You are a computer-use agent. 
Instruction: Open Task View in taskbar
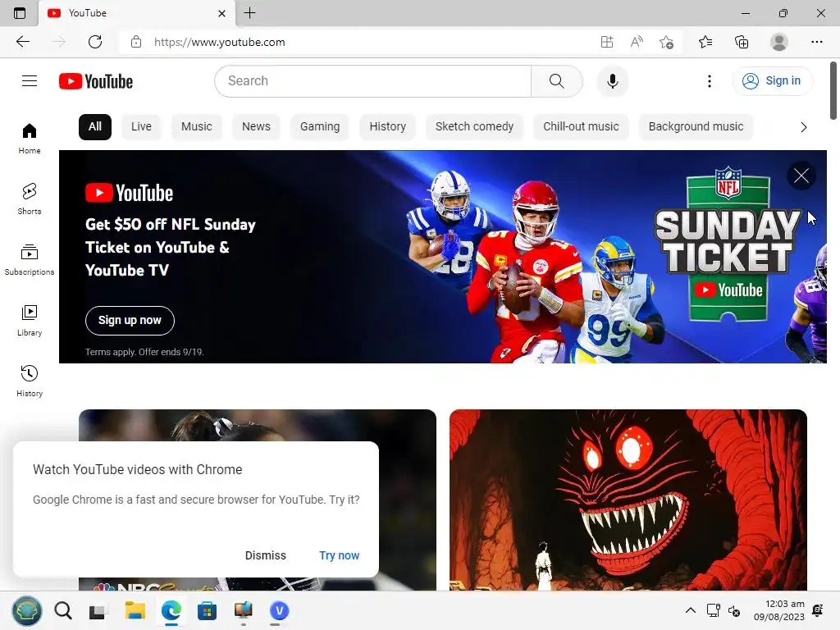[x=97, y=610]
